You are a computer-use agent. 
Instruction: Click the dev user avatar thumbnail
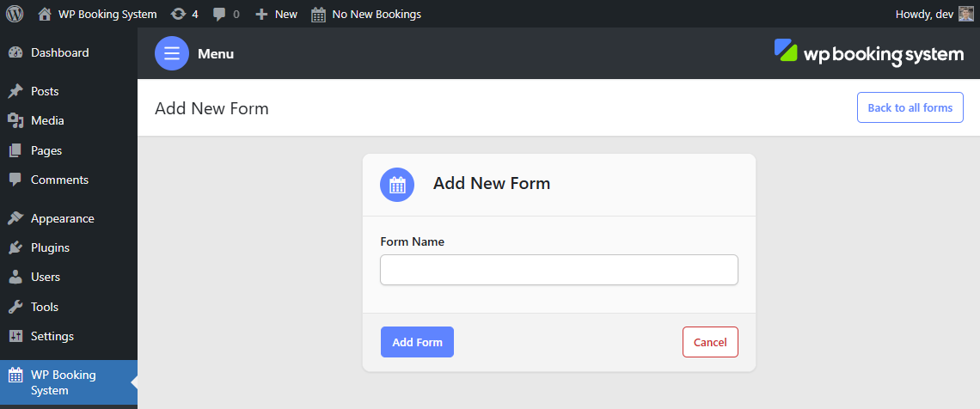pyautogui.click(x=965, y=14)
